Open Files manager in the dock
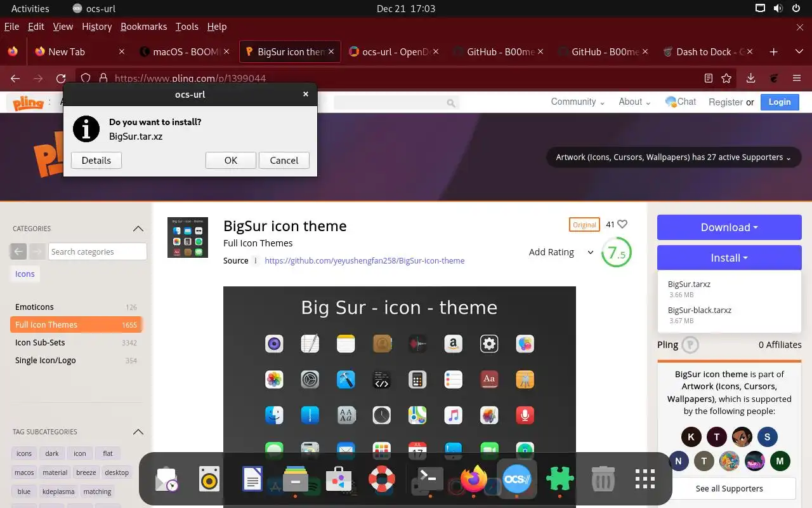 (295, 479)
